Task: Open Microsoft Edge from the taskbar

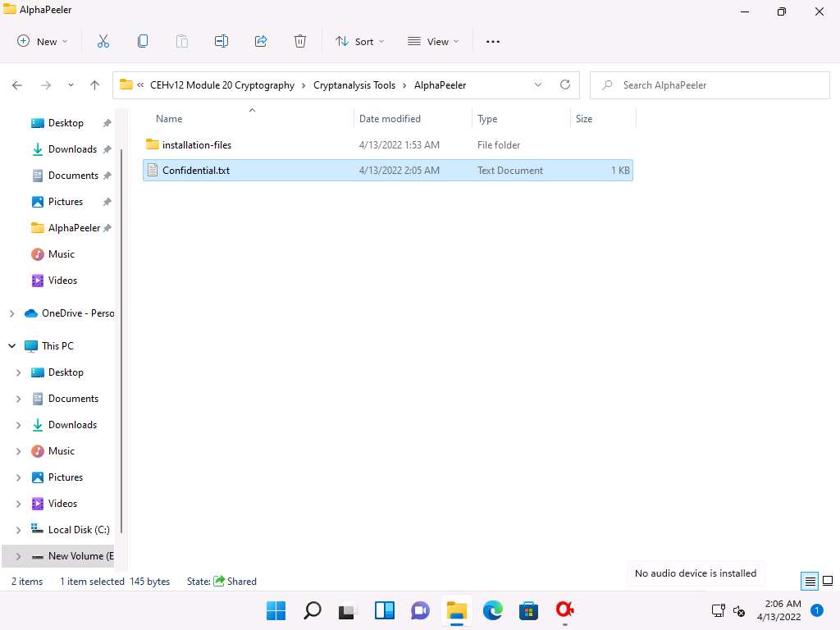Action: (492, 610)
